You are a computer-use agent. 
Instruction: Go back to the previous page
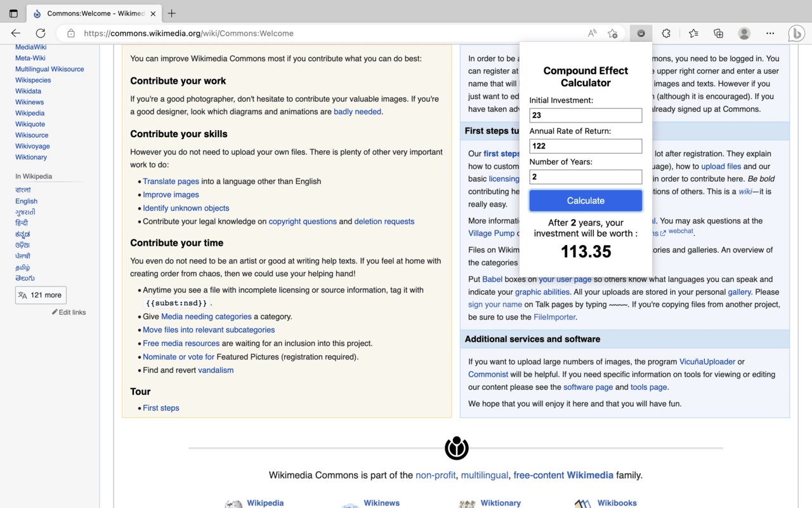click(16, 33)
